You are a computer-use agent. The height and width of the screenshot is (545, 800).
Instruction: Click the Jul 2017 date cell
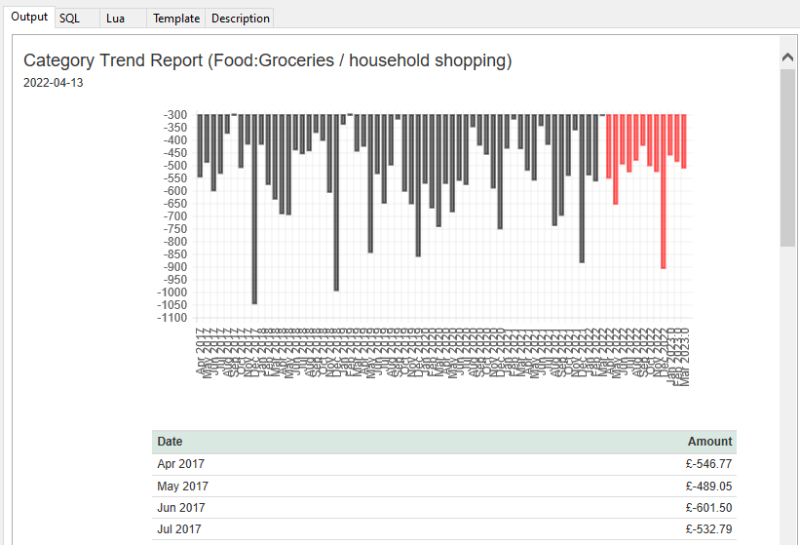pos(182,529)
